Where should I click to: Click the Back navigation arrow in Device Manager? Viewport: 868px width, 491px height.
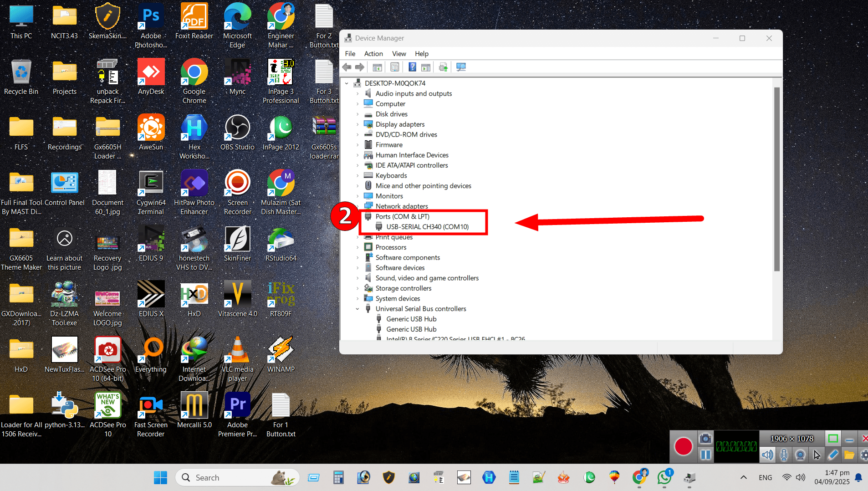[347, 67]
